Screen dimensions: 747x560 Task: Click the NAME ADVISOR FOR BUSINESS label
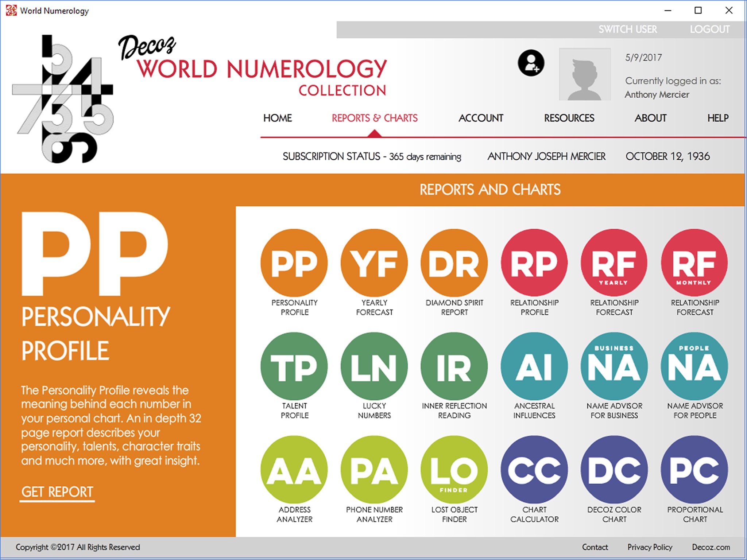click(614, 411)
